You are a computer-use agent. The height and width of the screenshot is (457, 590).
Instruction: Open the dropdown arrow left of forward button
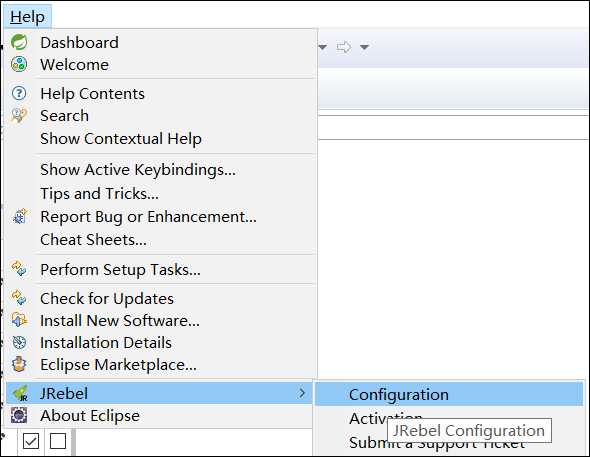322,47
